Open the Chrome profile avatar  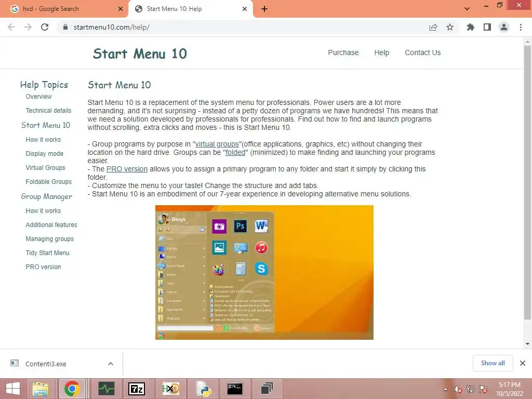[504, 27]
